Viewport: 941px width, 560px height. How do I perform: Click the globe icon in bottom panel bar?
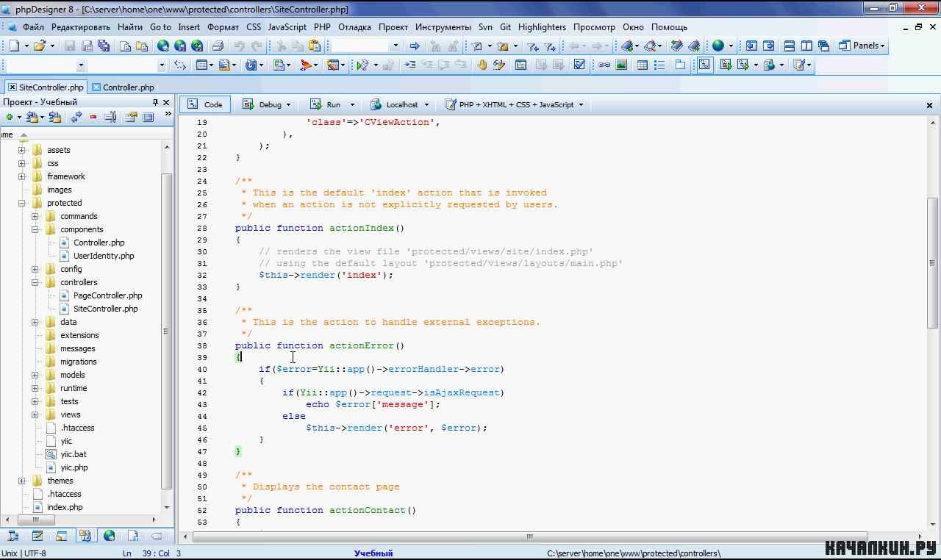click(x=109, y=536)
